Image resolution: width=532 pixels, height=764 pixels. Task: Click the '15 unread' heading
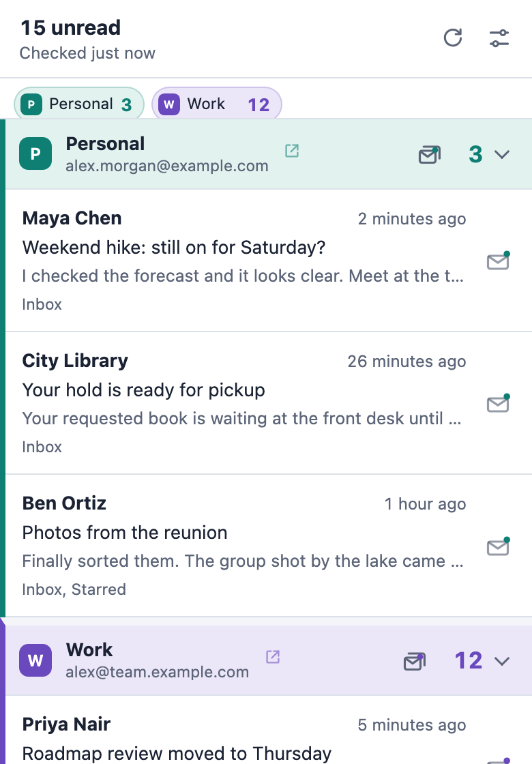[x=71, y=28]
